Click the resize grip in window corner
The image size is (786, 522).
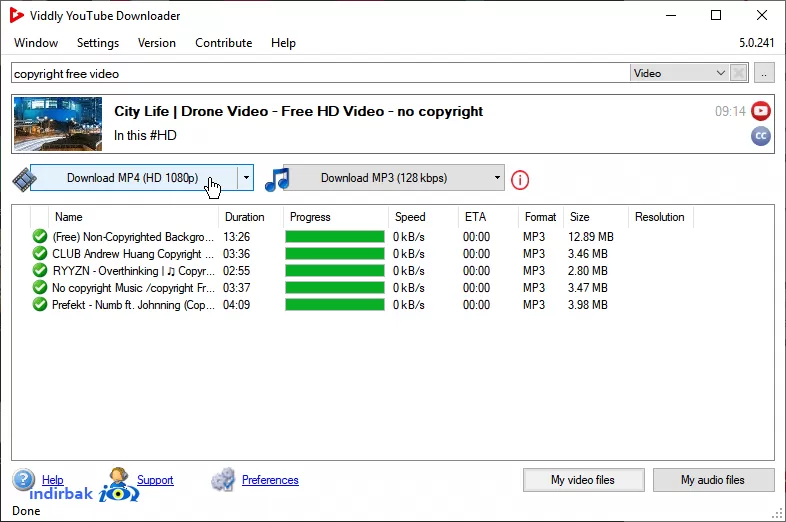point(778,513)
